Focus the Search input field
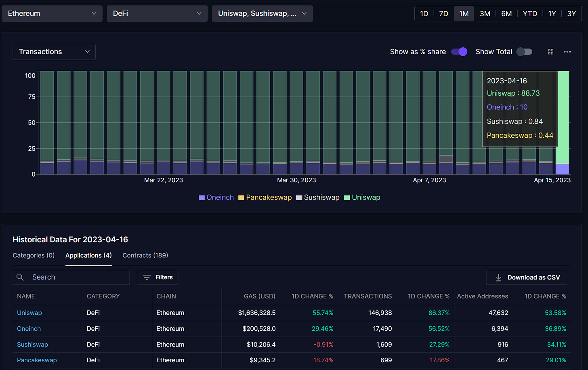Viewport: 588px width, 370px height. pyautogui.click(x=71, y=277)
